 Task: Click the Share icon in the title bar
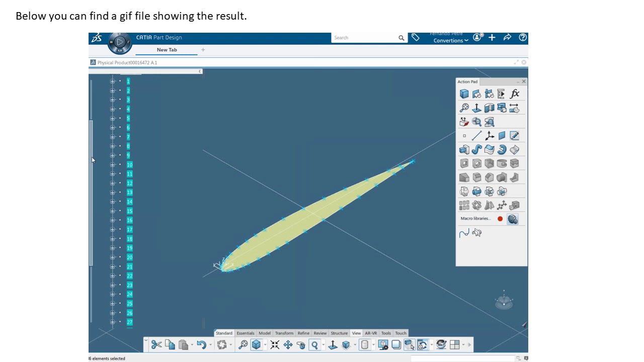pyautogui.click(x=507, y=37)
